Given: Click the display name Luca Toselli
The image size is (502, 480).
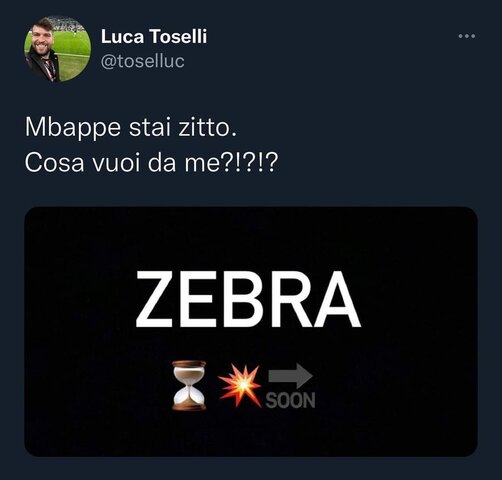Looking at the screenshot, I should (x=154, y=36).
